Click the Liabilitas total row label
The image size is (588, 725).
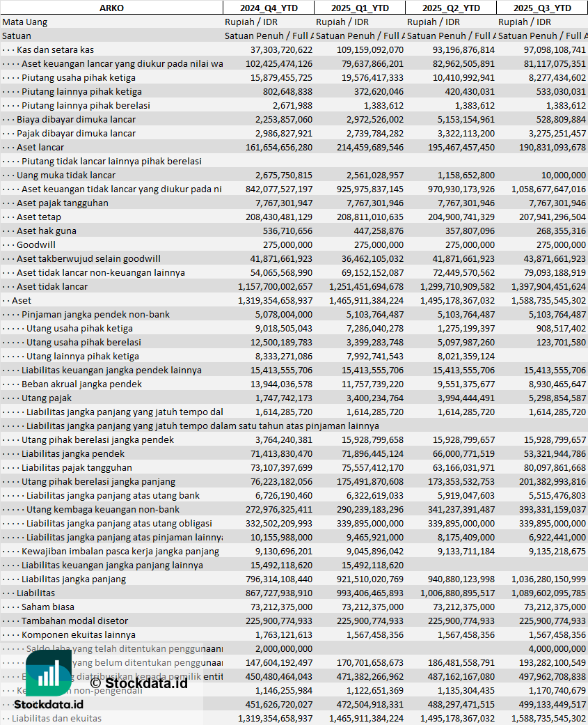pos(35,593)
